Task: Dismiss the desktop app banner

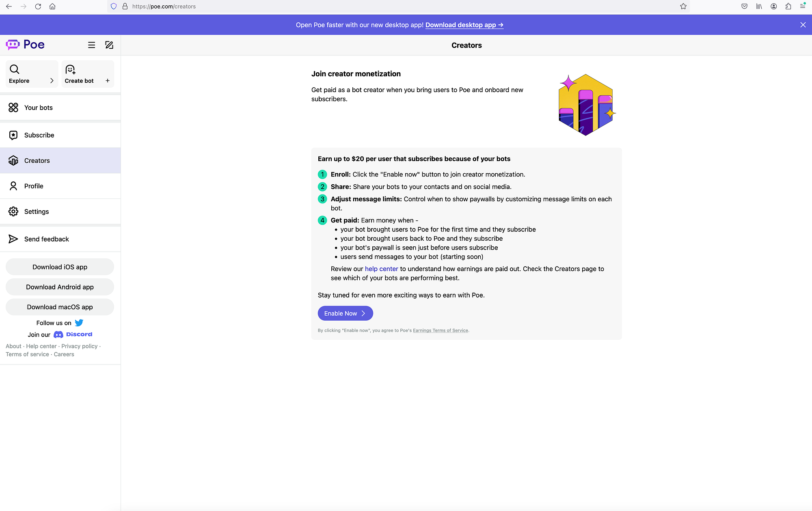Action: [x=803, y=25]
